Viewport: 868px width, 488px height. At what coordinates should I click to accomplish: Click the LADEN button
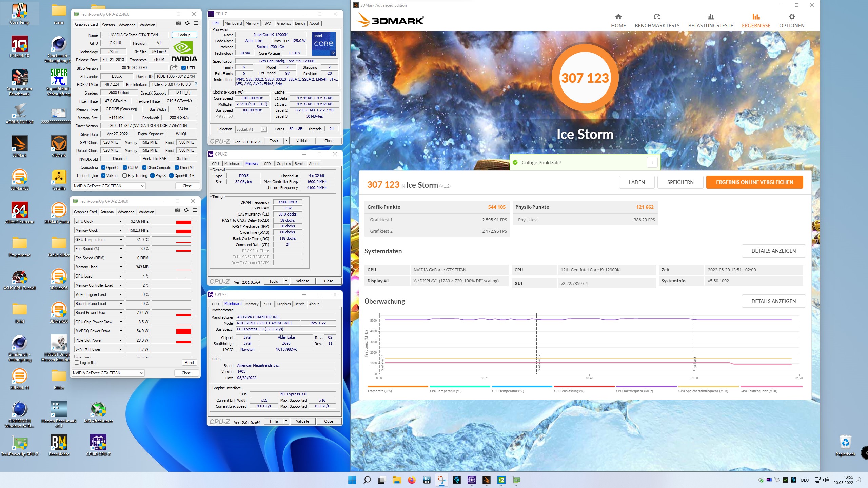[x=637, y=182]
